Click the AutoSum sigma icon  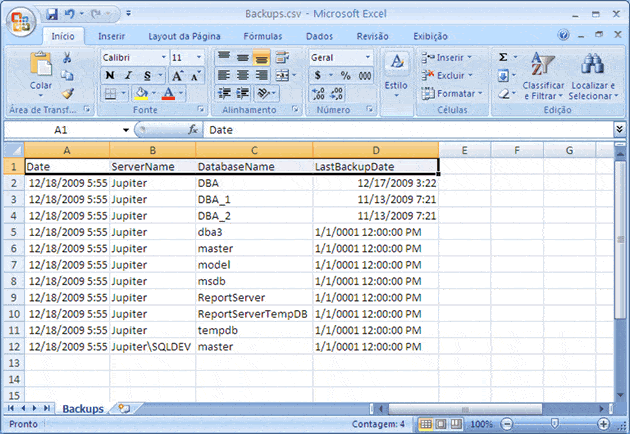click(503, 57)
